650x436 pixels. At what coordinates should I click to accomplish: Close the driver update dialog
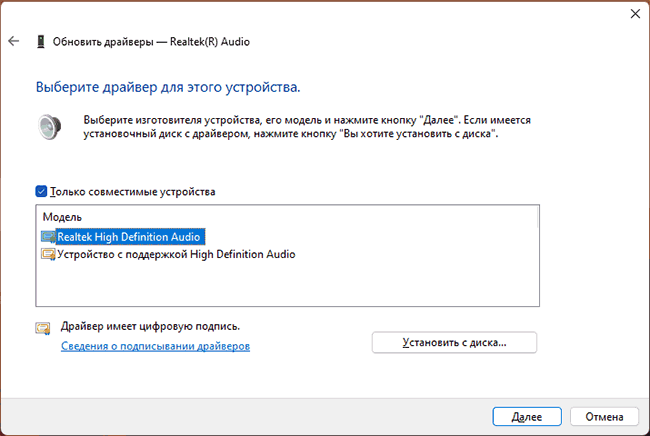tap(635, 14)
